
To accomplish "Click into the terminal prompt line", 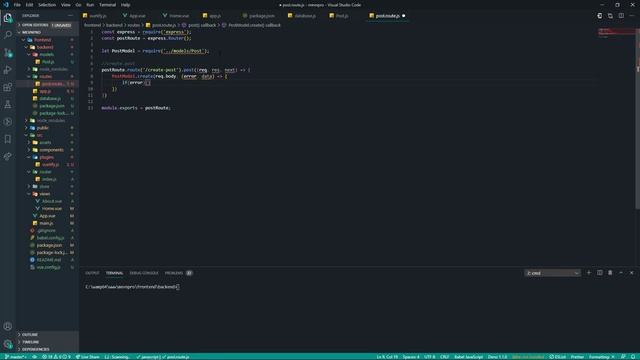I will pyautogui.click(x=133, y=287).
